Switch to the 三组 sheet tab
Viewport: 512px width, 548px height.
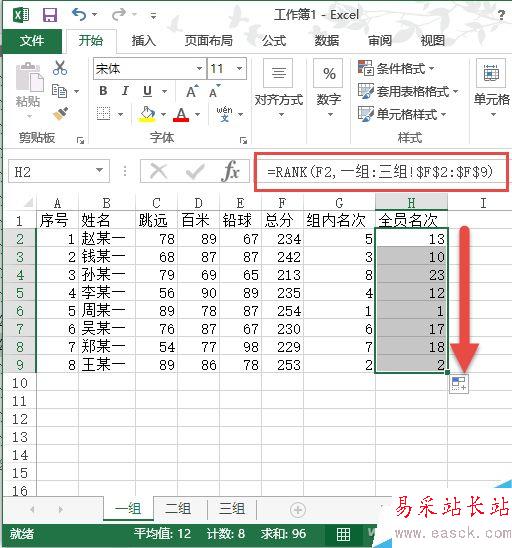[231, 509]
